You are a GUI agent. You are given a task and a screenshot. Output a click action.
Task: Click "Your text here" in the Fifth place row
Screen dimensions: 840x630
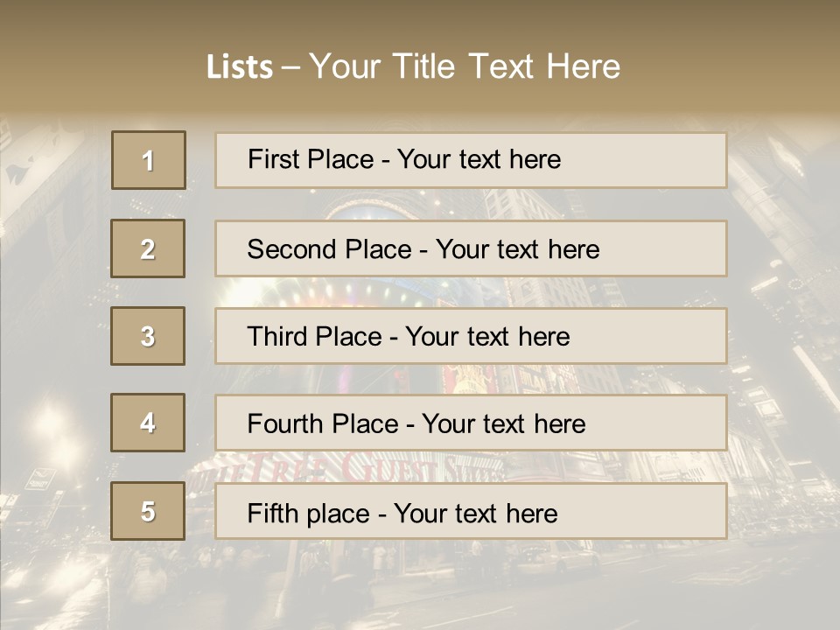click(x=475, y=513)
